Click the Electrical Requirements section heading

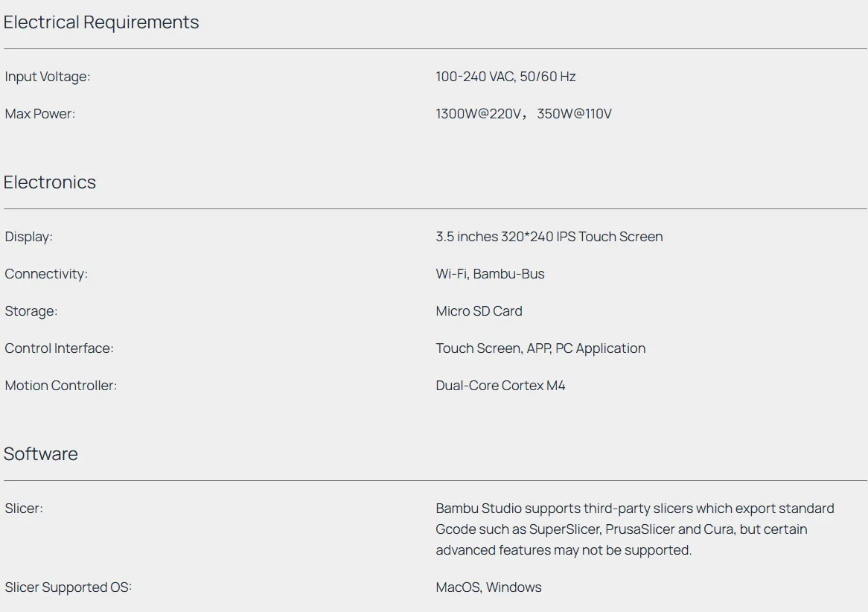coord(101,22)
